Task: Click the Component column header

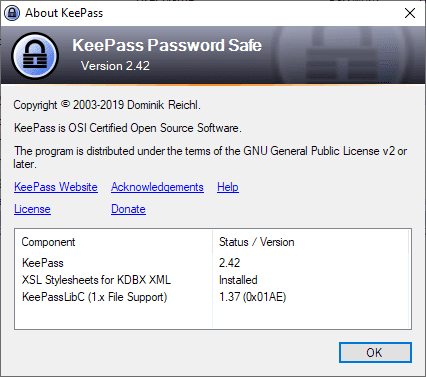Action: coord(48,242)
